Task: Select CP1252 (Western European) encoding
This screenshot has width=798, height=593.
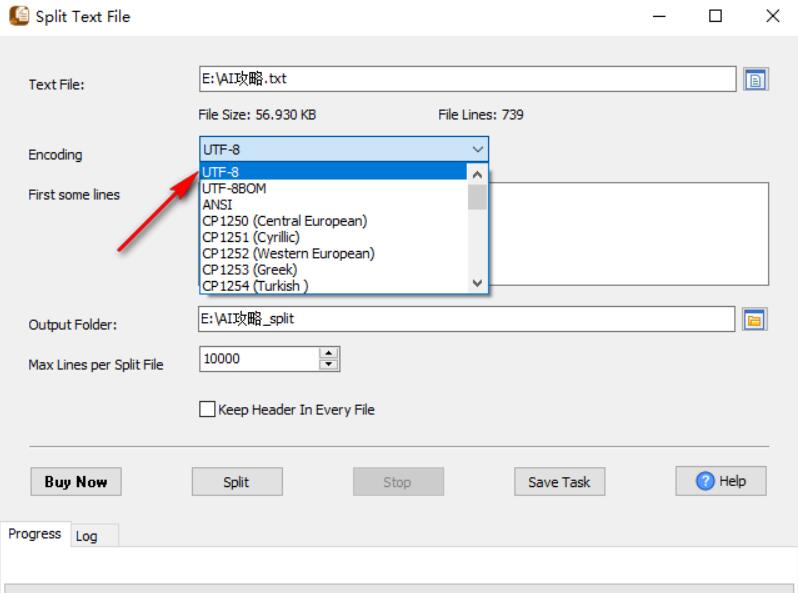Action: coord(333,253)
